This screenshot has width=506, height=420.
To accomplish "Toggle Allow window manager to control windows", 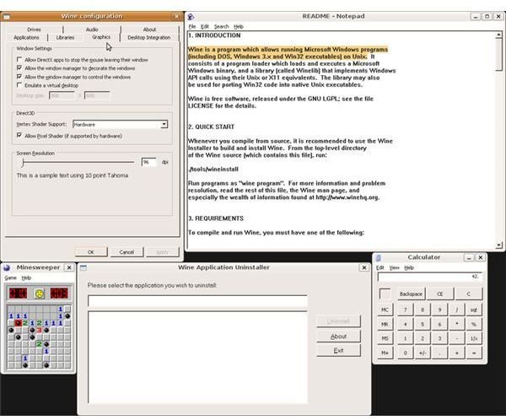I will click(19, 77).
